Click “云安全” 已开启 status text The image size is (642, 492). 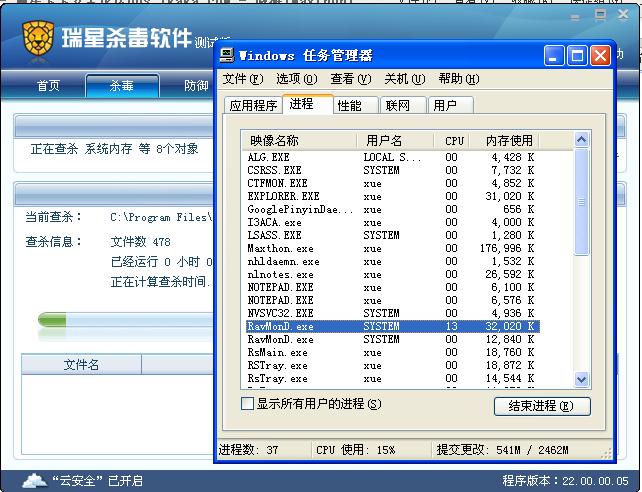pyautogui.click(x=97, y=481)
